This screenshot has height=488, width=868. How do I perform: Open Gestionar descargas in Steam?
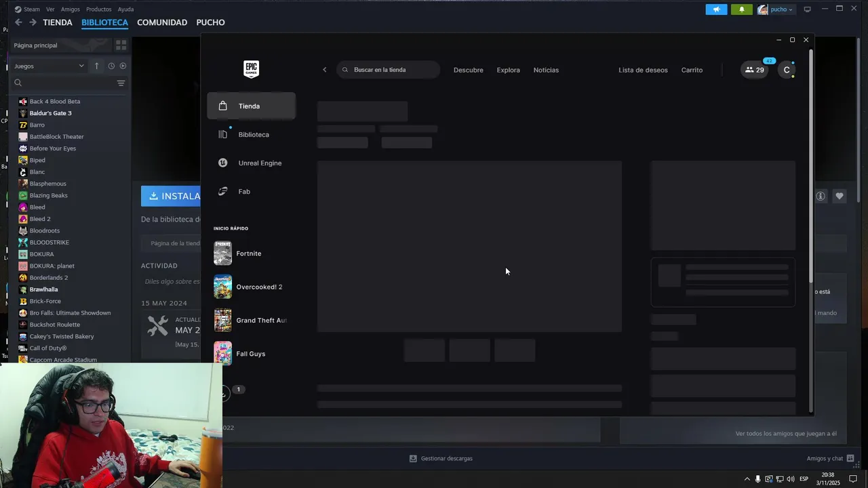click(x=441, y=458)
